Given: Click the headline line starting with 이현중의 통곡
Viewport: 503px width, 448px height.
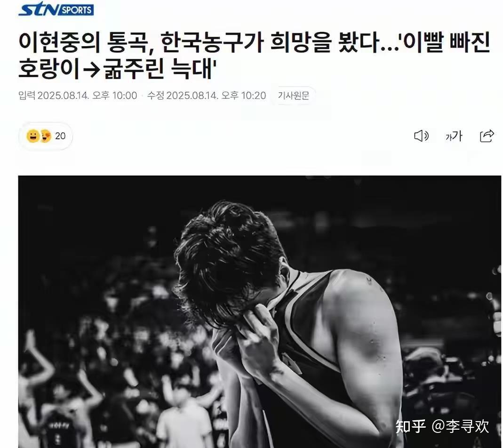Looking at the screenshot, I should click(x=255, y=43).
